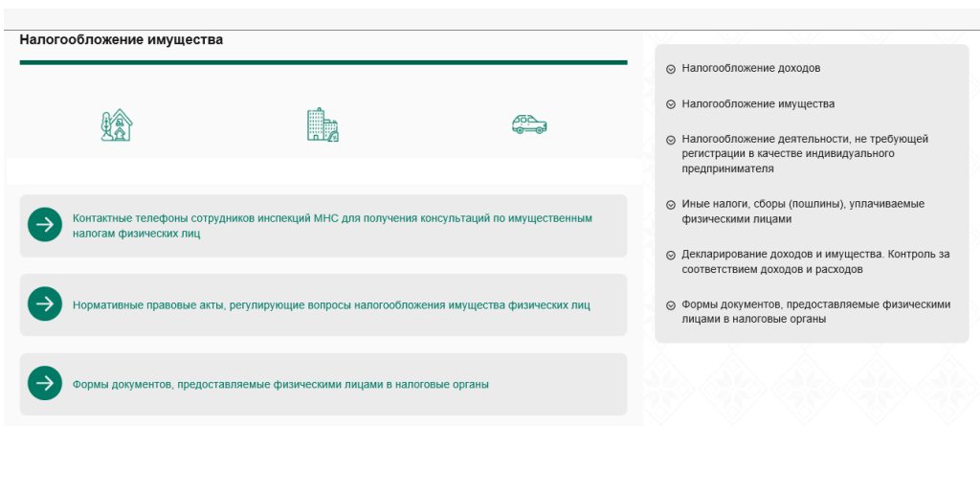This screenshot has width=980, height=494.
Task: Expand chevron next to 'Налогообложение деятельности' item
Action: click(671, 140)
